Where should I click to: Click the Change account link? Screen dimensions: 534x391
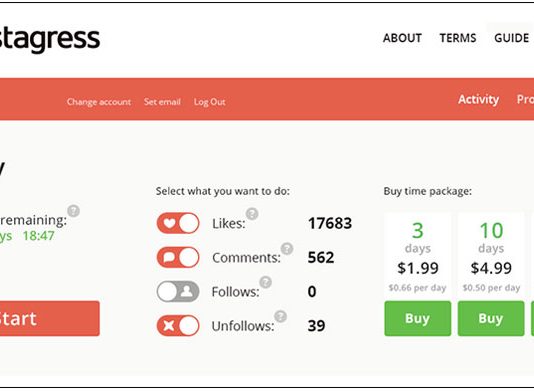pyautogui.click(x=99, y=102)
